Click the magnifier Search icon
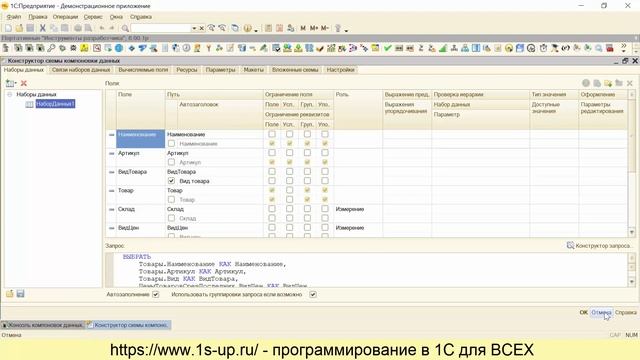Viewport: 640px width, 360px height. [x=125, y=28]
